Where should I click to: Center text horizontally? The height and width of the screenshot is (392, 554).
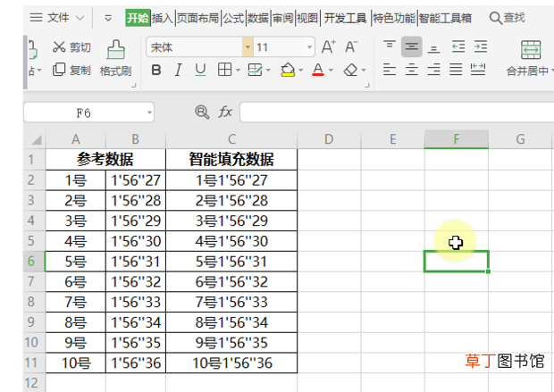click(412, 70)
